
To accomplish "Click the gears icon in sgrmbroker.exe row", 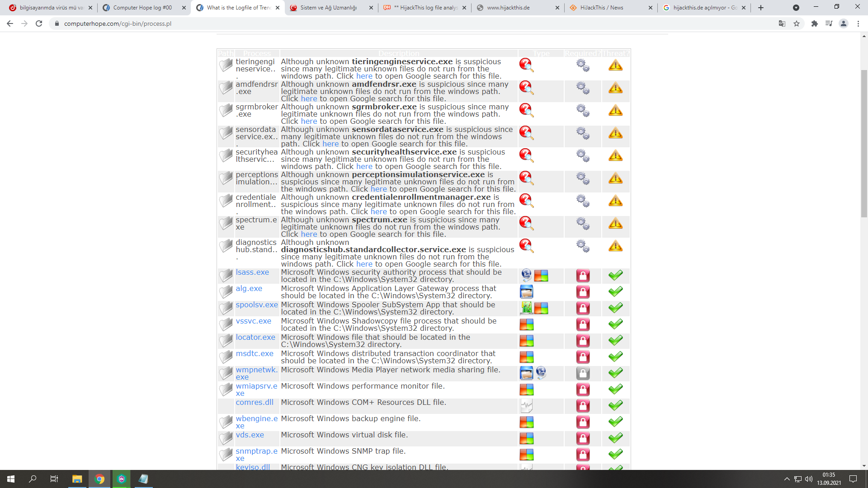I will 582,110.
